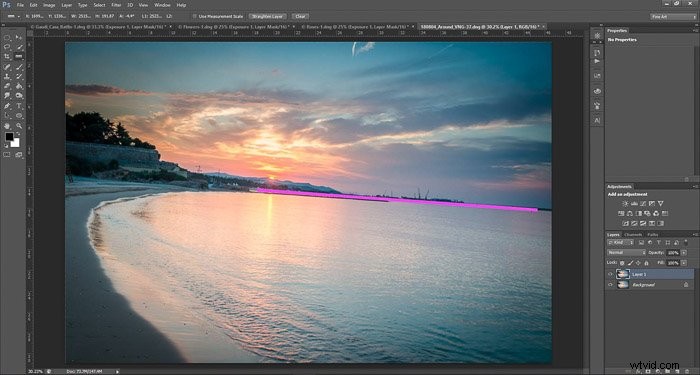
Task: Toggle lock position icon
Action: point(638,263)
